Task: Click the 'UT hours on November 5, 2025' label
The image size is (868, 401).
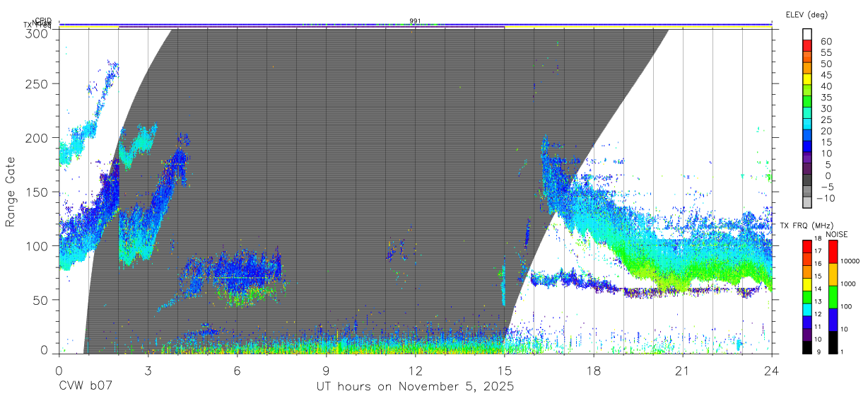Action: (415, 387)
